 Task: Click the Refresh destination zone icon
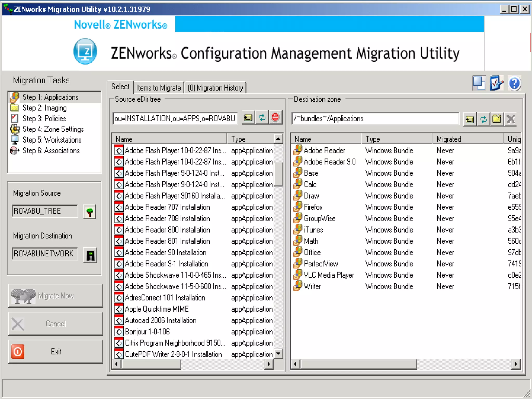483,119
